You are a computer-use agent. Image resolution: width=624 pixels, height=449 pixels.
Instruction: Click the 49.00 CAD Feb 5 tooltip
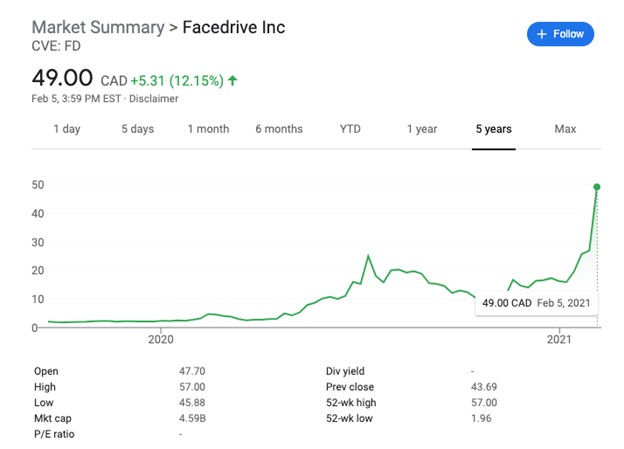[538, 302]
